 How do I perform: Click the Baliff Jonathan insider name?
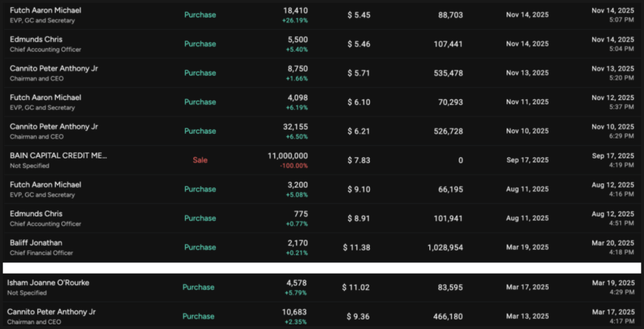click(x=36, y=242)
